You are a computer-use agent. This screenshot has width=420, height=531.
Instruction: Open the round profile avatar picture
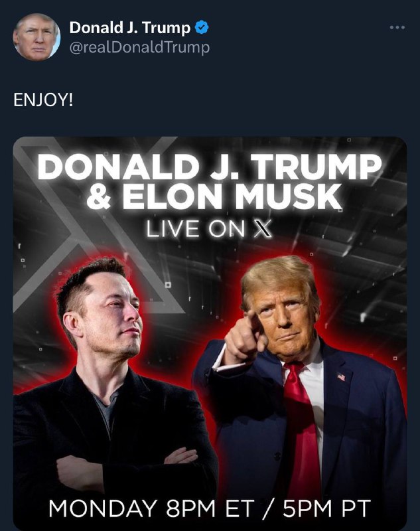click(x=36, y=37)
